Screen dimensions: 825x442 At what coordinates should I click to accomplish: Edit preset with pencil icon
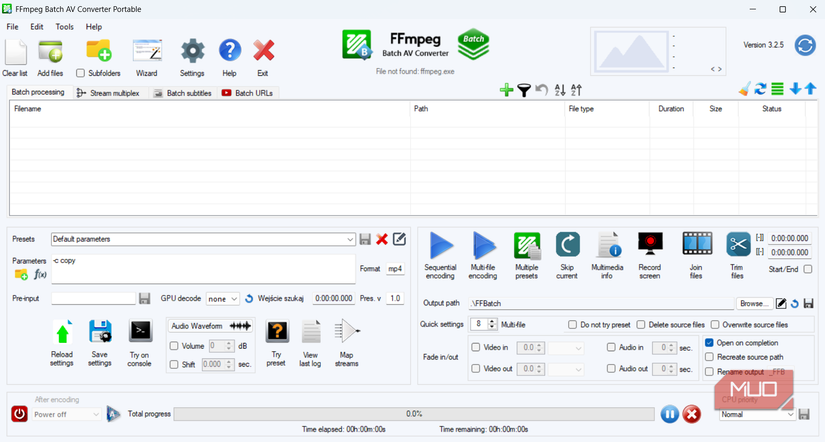(399, 239)
